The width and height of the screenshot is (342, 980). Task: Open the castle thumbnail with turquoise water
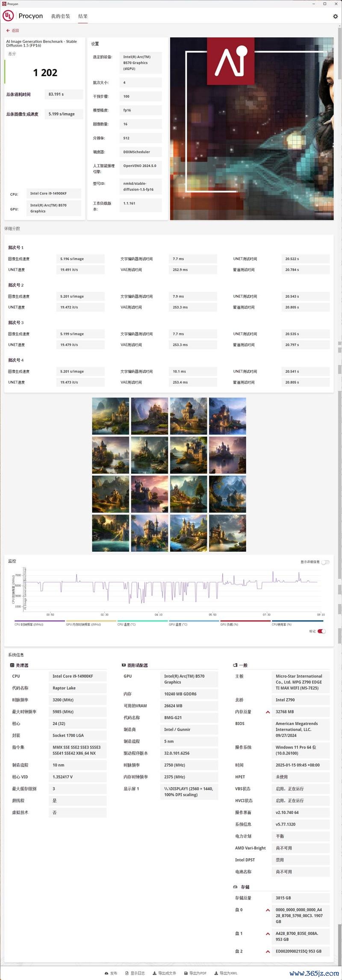click(x=110, y=533)
